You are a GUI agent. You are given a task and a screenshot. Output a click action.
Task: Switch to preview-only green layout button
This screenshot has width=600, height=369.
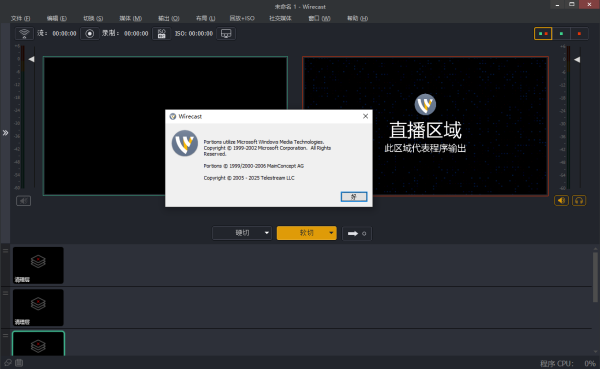point(561,34)
